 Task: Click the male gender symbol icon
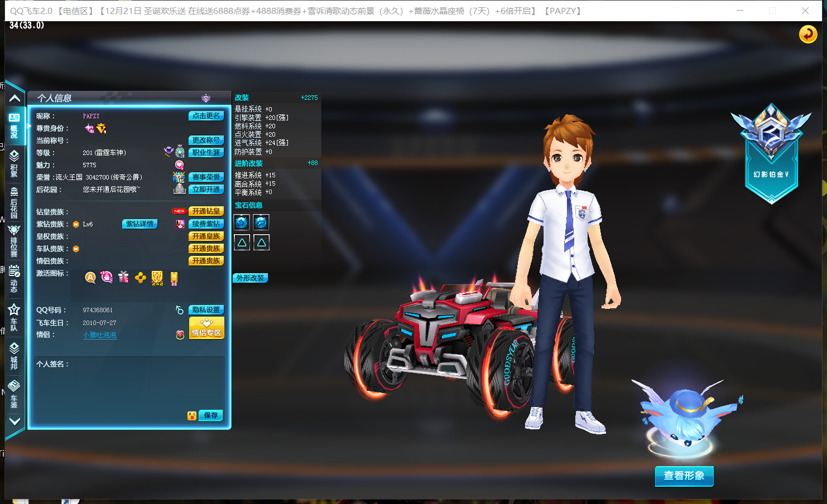point(179,310)
